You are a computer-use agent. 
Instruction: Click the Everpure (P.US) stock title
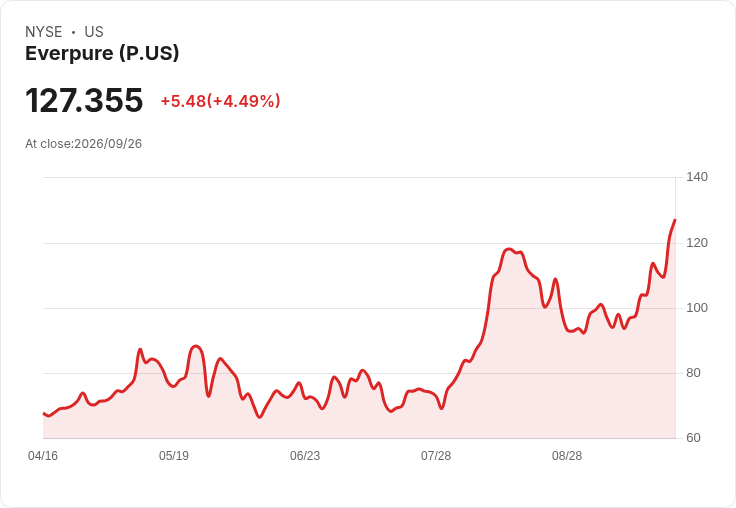(x=102, y=53)
